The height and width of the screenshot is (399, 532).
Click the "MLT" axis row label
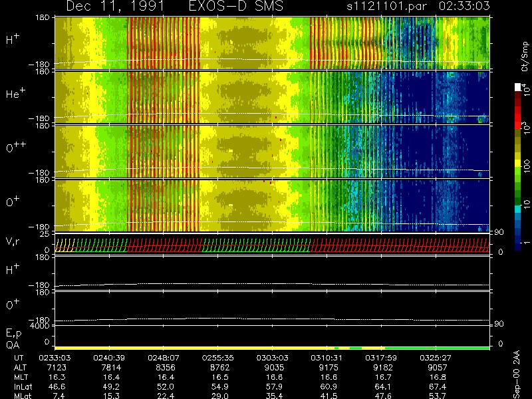(x=21, y=377)
